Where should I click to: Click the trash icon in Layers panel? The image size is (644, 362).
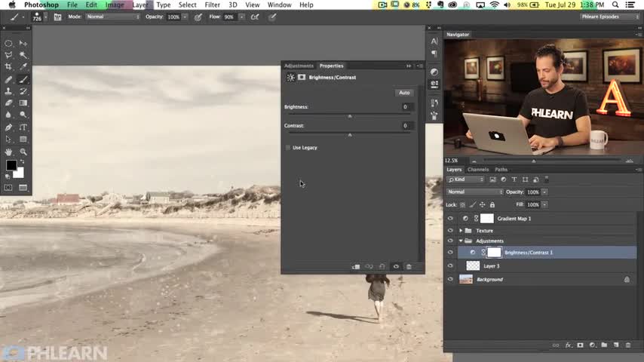tap(628, 345)
